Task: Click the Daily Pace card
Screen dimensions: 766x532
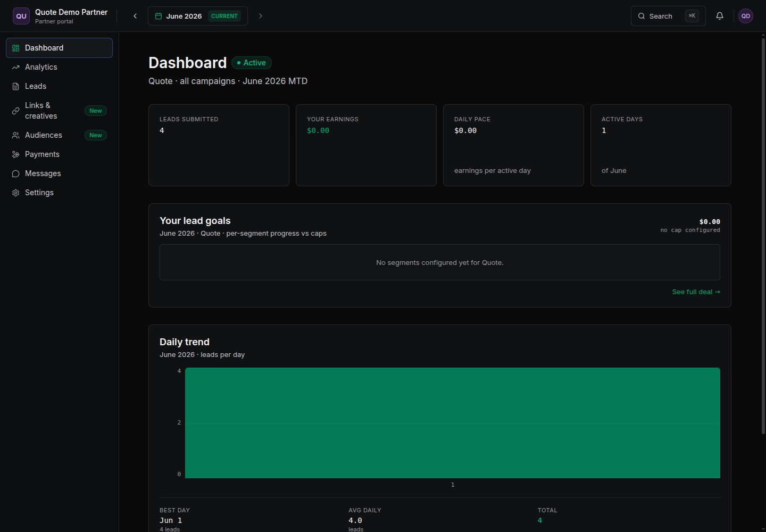Action: (x=513, y=145)
